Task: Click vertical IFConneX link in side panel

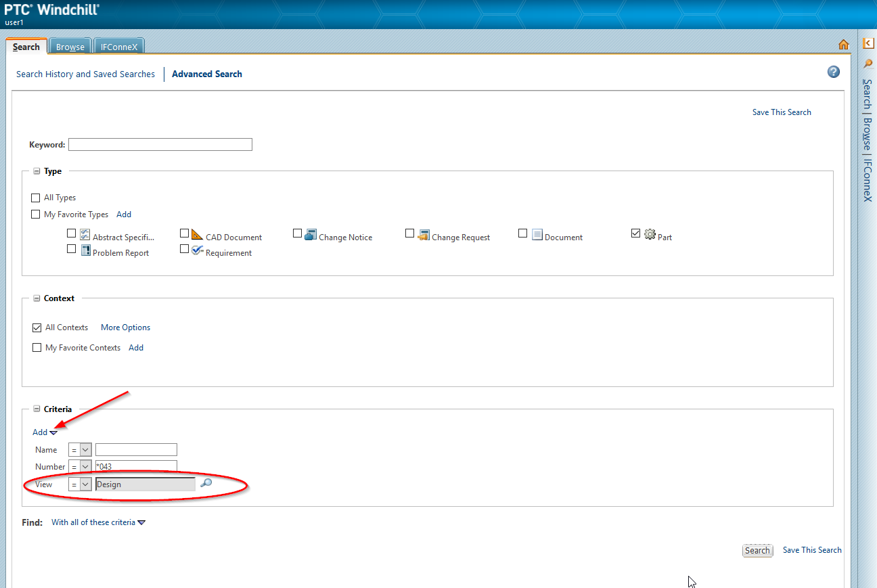Action: (x=867, y=180)
